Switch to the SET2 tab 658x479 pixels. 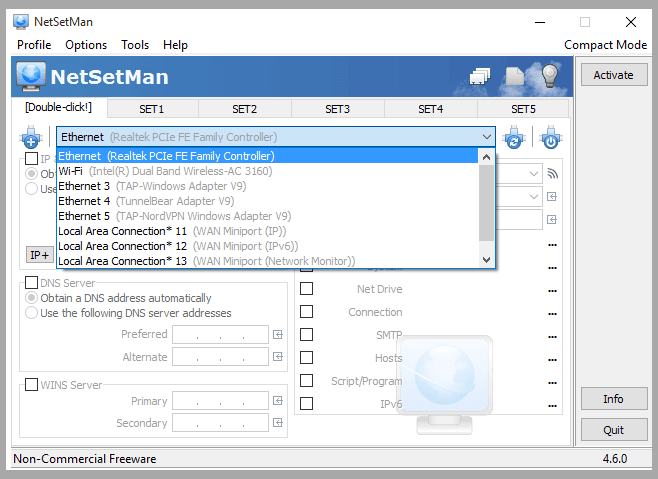245,109
